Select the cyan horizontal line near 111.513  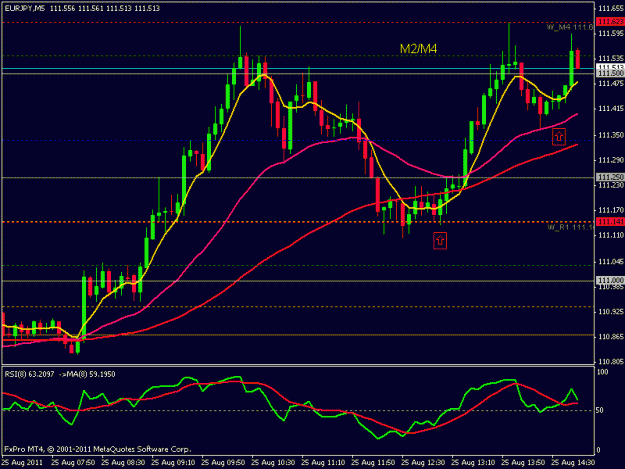pyautogui.click(x=298, y=69)
